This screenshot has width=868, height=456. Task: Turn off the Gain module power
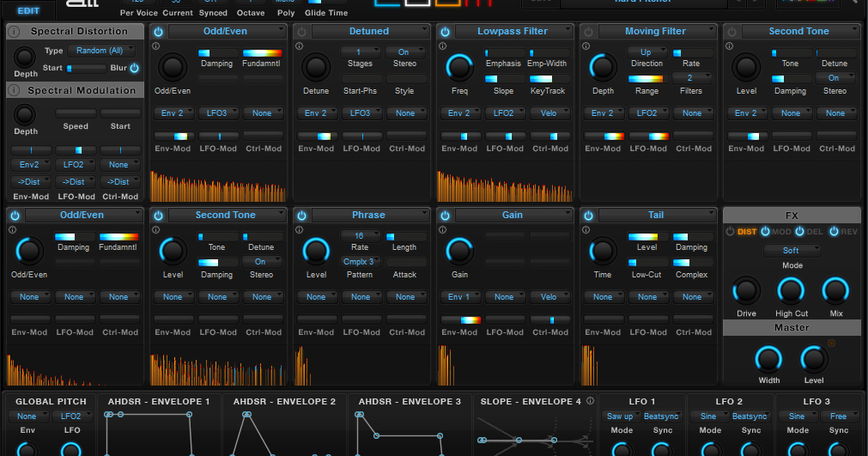click(x=445, y=216)
